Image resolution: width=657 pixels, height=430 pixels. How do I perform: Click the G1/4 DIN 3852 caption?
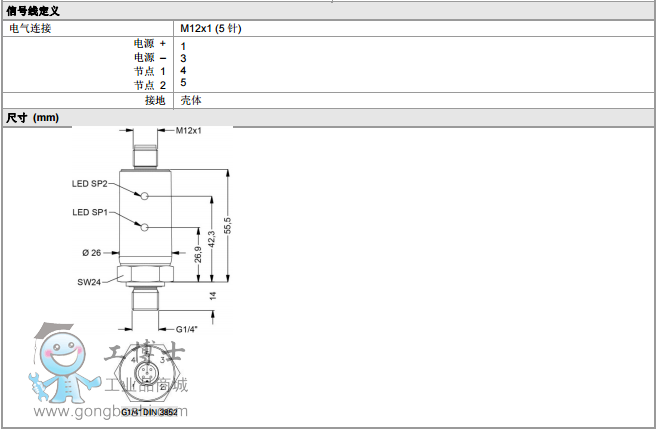tap(148, 412)
